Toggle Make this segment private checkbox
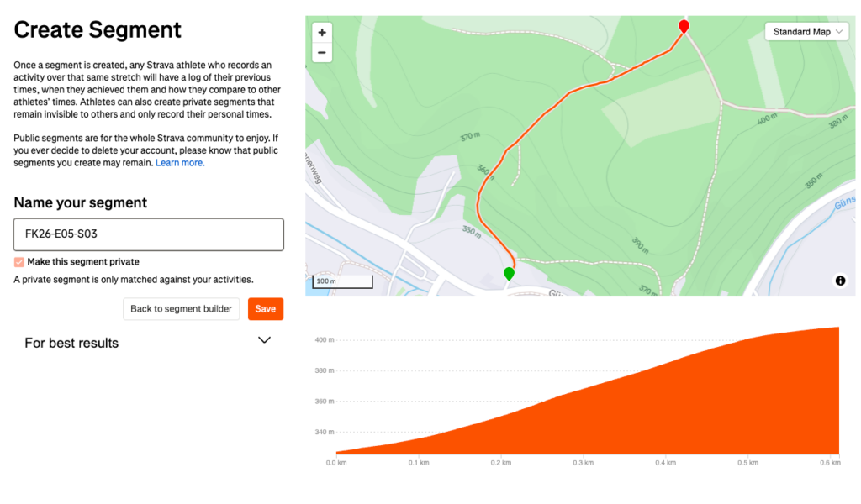Image resolution: width=861 pixels, height=504 pixels. (x=19, y=262)
